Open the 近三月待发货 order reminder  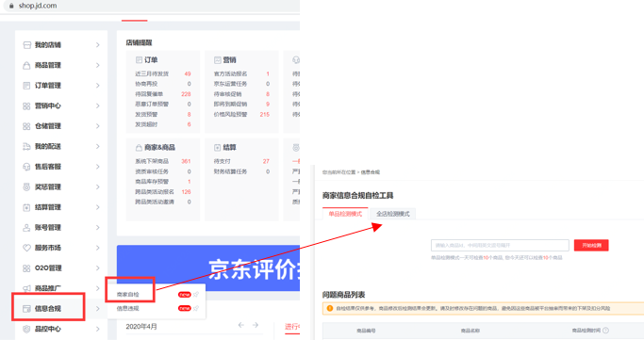(152, 73)
